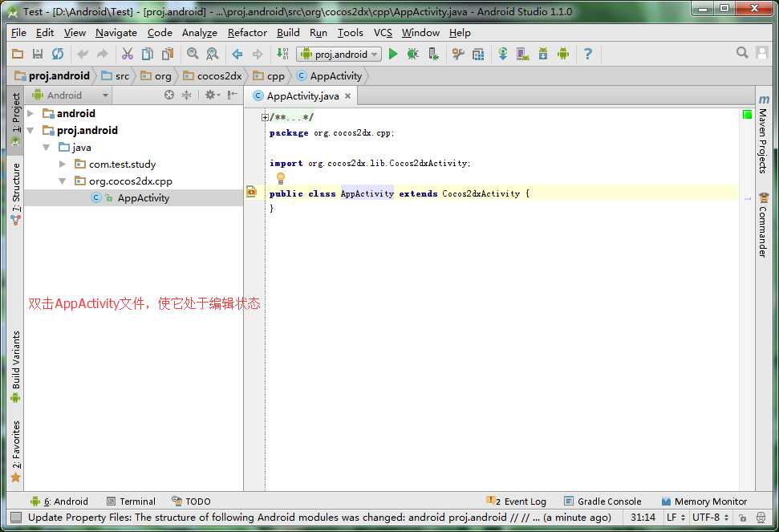Open the 6: Android tool window
This screenshot has height=532, width=779.
point(59,502)
